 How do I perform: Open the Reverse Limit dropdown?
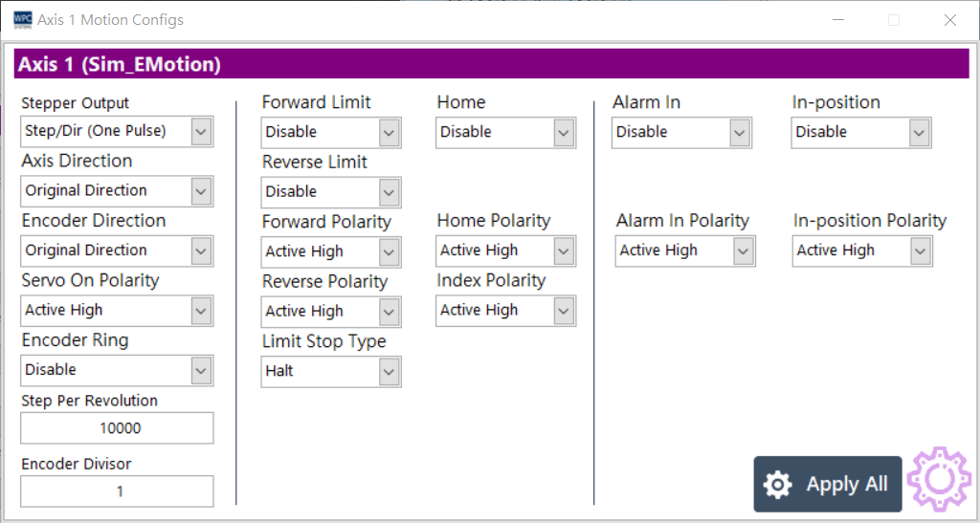coord(331,191)
